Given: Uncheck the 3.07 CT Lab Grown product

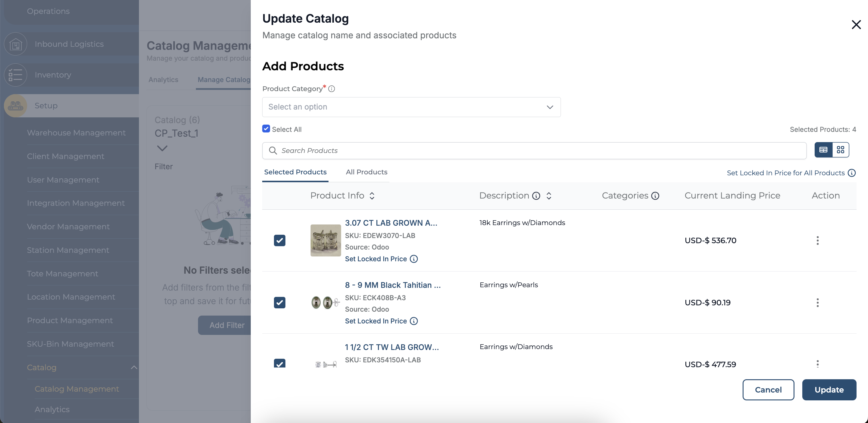Looking at the screenshot, I should coord(280,240).
